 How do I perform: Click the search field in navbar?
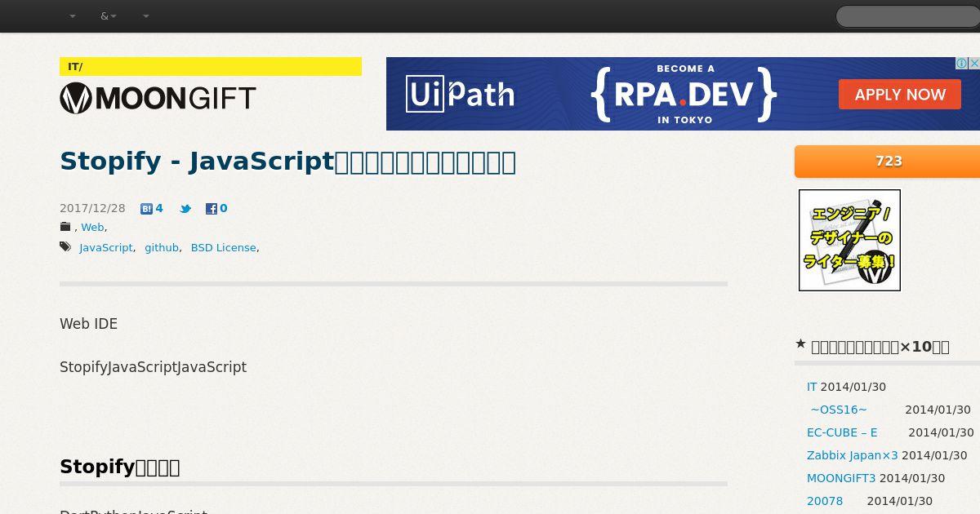(908, 16)
